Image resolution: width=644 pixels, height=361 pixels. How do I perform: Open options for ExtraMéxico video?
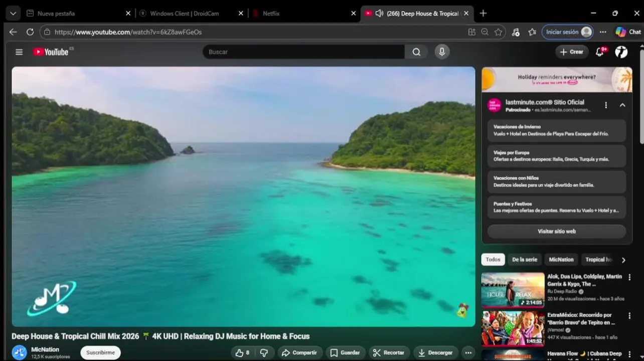point(629,316)
